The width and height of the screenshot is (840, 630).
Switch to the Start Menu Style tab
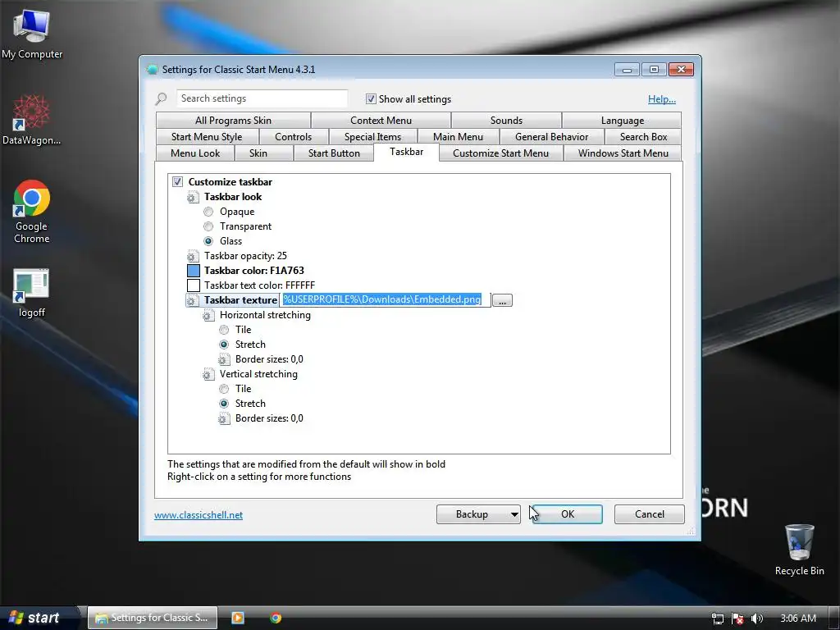click(x=207, y=137)
